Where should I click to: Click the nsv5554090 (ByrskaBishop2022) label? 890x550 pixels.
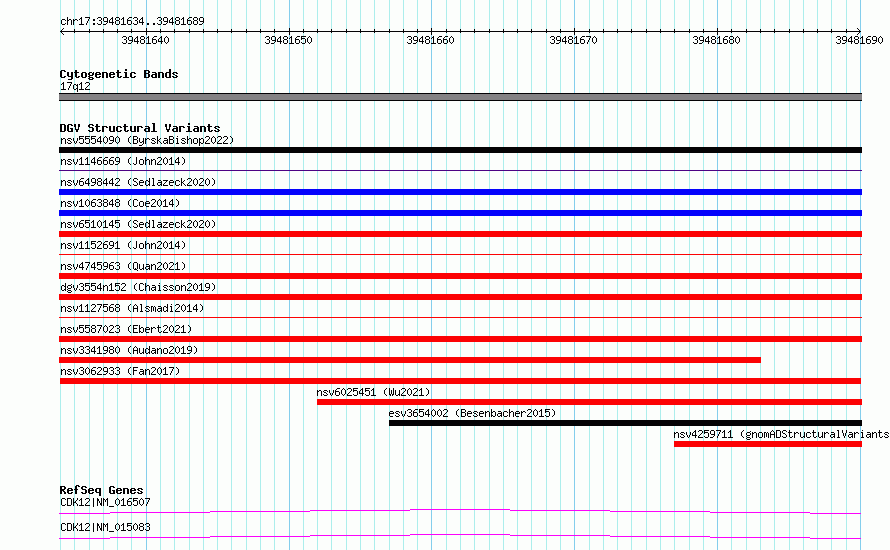[x=147, y=140]
